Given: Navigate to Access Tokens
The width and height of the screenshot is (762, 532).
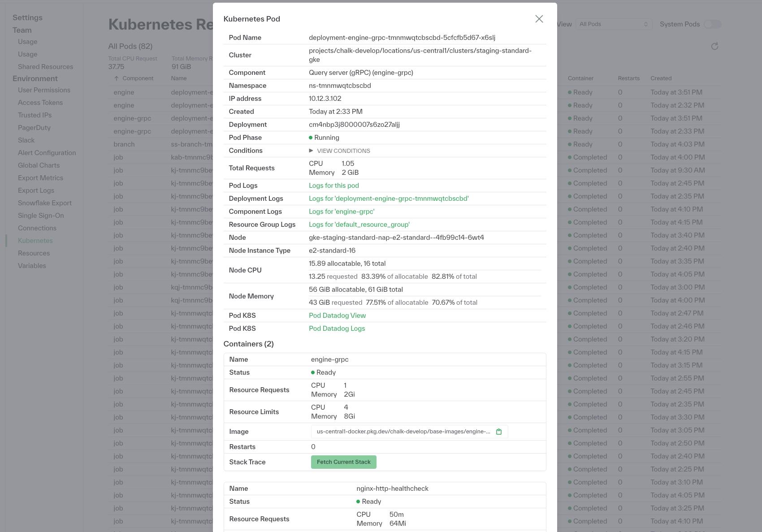Looking at the screenshot, I should pos(40,102).
